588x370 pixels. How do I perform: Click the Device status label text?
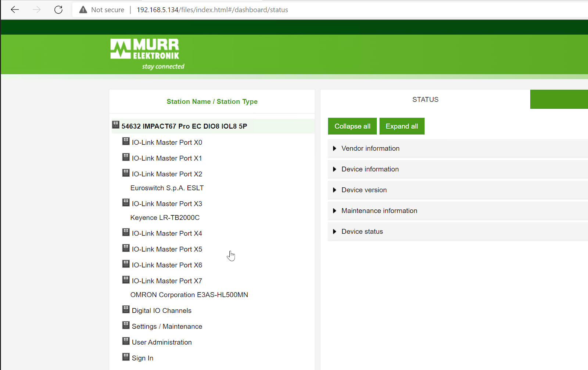point(362,231)
